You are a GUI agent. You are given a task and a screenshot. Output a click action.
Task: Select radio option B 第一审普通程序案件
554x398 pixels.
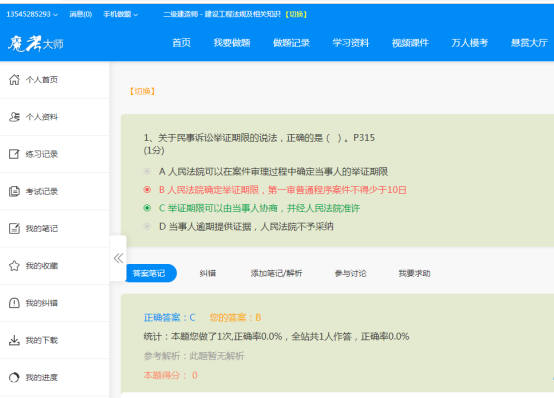click(x=147, y=190)
